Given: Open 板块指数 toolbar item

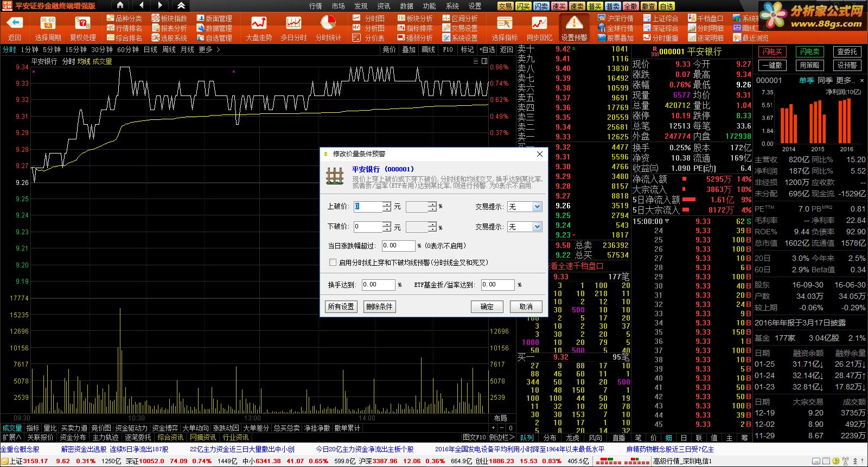Looking at the screenshot, I should pos(169,18).
